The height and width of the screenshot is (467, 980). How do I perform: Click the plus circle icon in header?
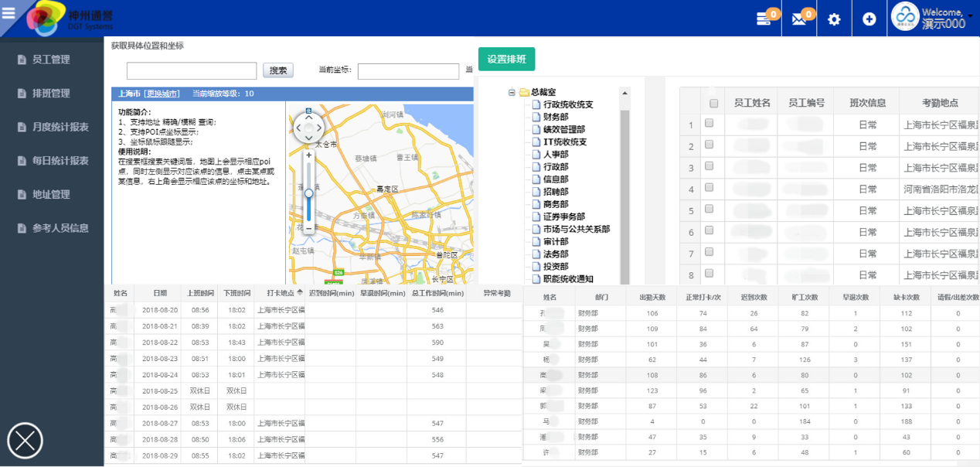point(869,19)
